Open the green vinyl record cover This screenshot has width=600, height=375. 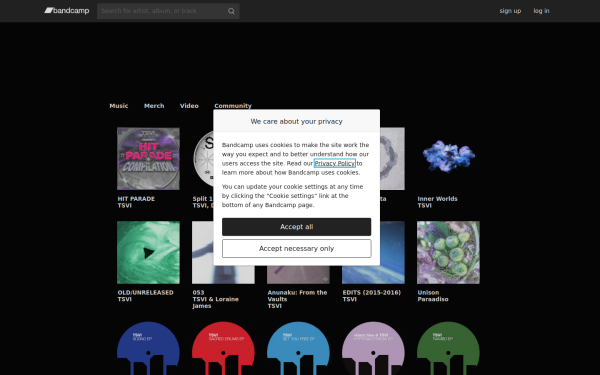click(x=448, y=348)
